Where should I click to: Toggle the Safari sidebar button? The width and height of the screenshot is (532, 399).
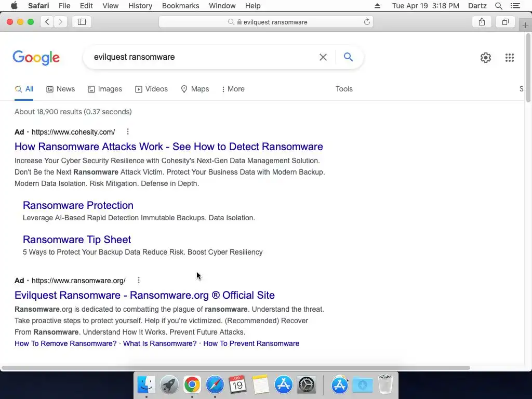pyautogui.click(x=82, y=22)
